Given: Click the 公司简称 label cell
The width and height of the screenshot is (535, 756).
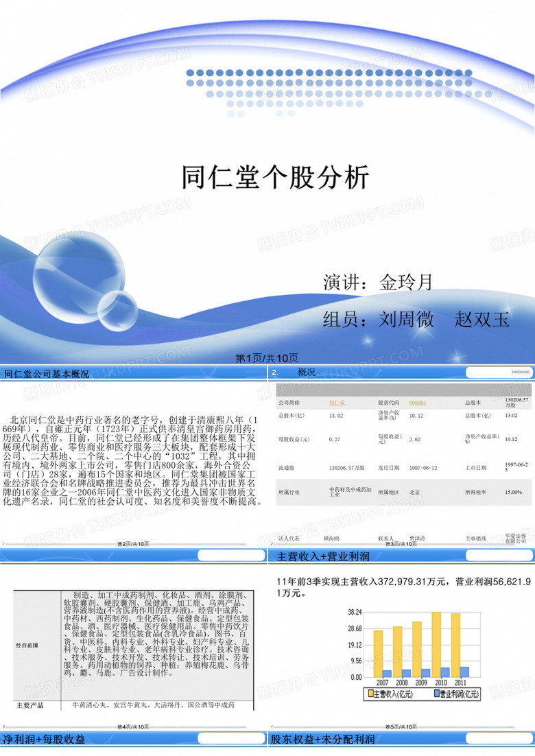Looking at the screenshot, I should (x=289, y=403).
